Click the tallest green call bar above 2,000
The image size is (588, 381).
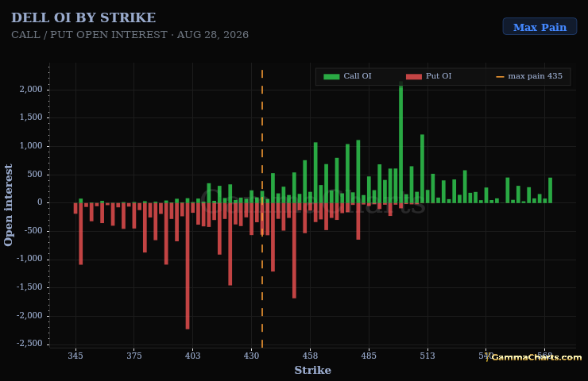coord(401,142)
